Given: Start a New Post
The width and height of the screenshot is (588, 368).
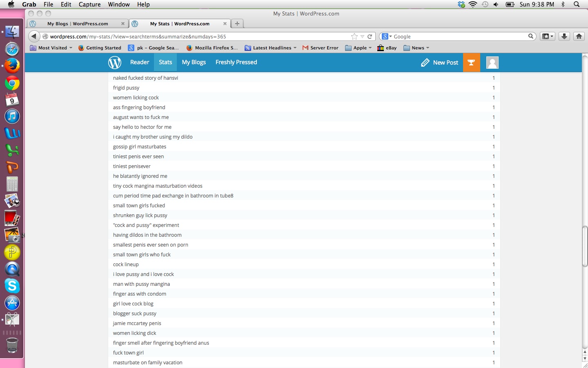Looking at the screenshot, I should (440, 63).
